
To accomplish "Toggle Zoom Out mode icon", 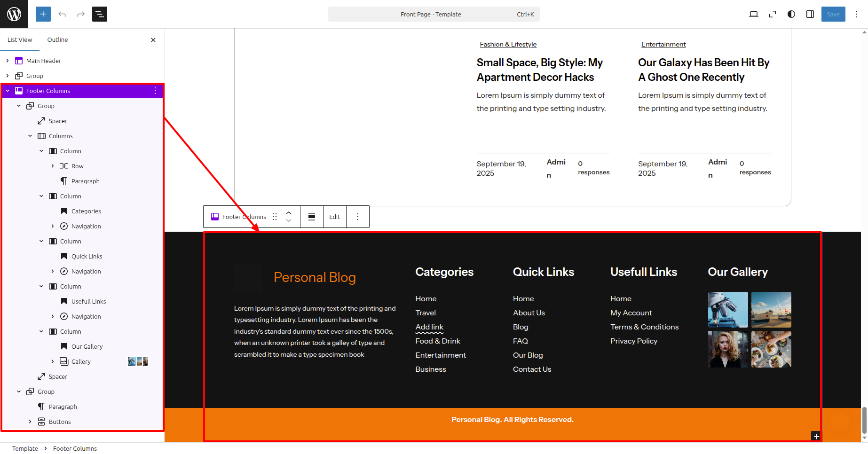I will 773,14.
